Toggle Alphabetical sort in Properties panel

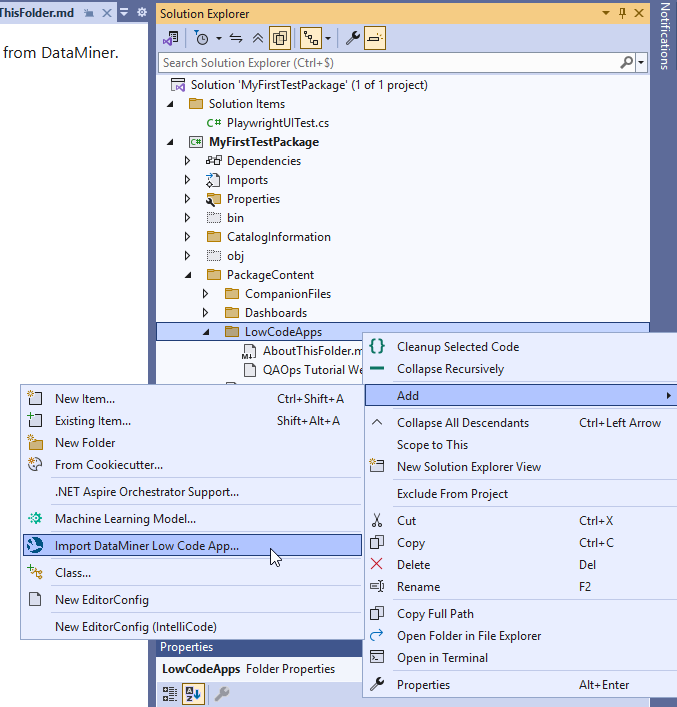click(193, 694)
